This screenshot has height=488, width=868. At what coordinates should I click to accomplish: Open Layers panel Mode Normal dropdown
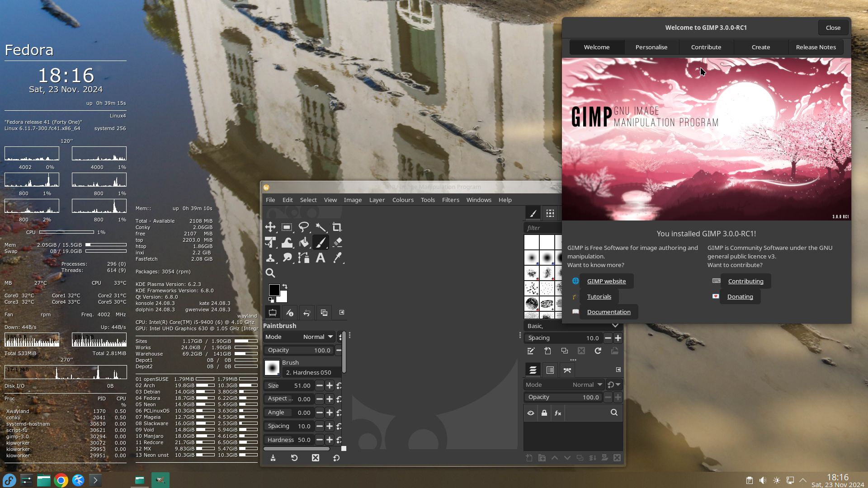tap(564, 385)
